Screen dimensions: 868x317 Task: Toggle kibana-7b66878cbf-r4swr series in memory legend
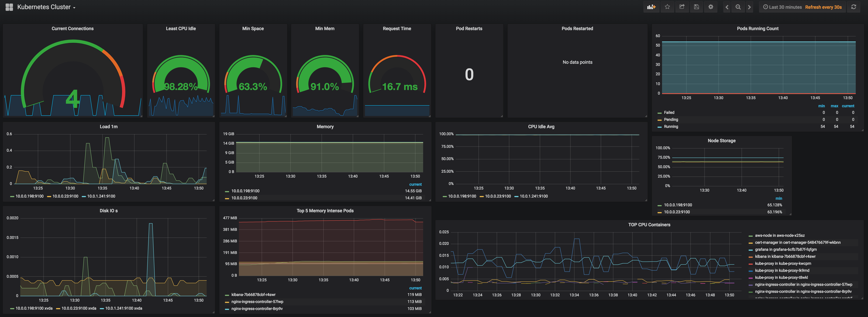pos(253,295)
